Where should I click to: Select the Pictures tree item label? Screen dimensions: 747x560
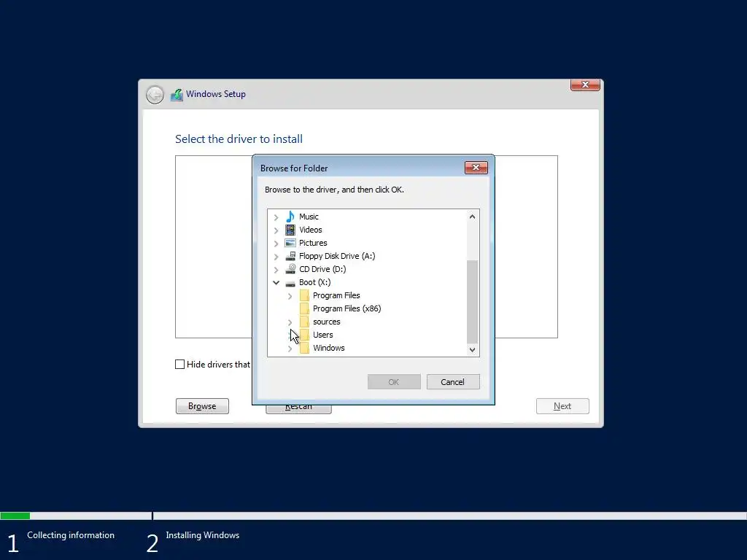coord(313,243)
